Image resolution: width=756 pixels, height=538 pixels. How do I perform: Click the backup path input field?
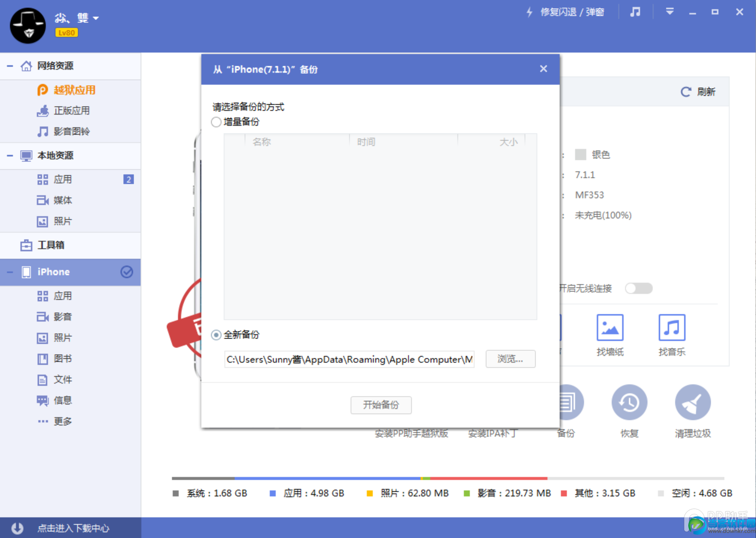(349, 359)
